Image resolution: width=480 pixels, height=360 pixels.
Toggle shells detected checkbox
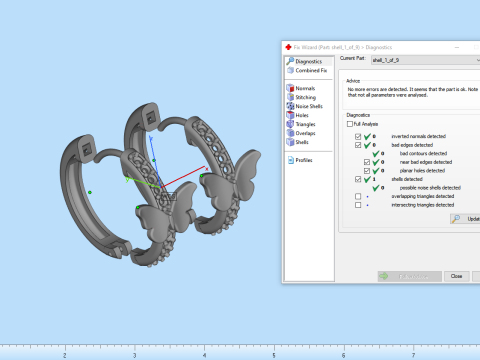point(358,179)
